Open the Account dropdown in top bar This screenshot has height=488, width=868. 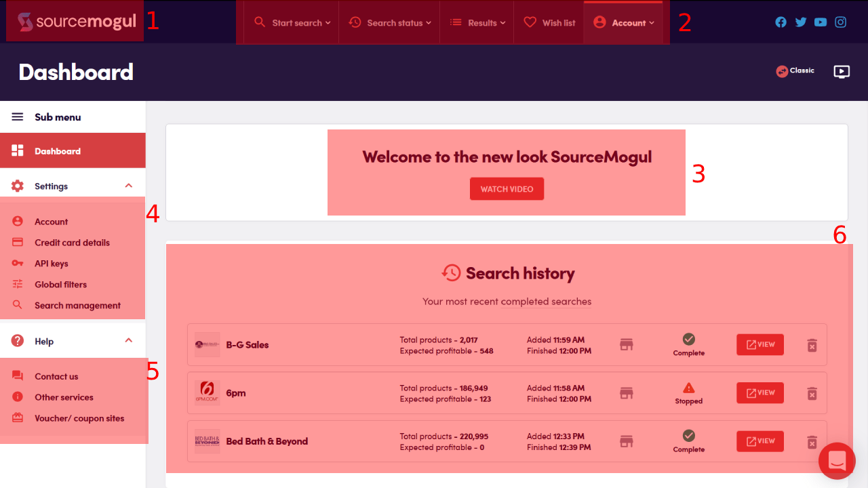(624, 22)
